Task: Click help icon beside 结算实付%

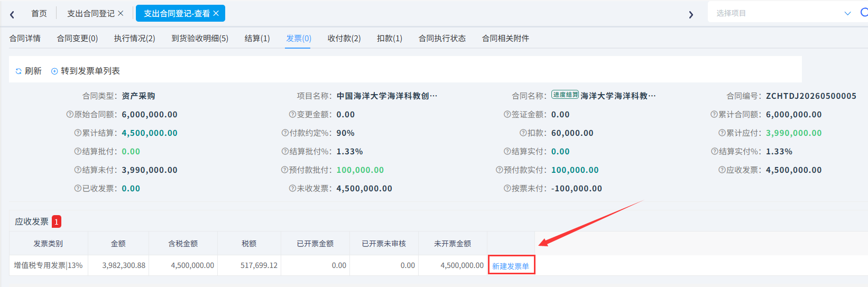Action: [x=715, y=151]
